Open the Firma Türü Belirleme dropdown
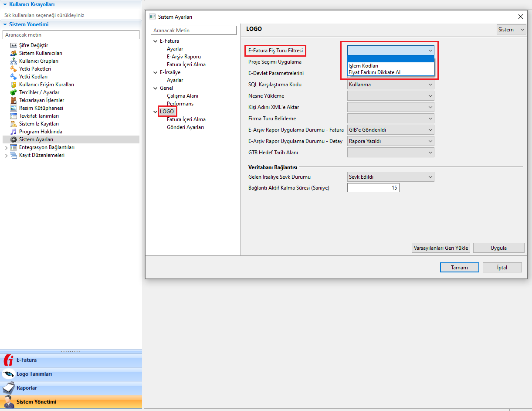 click(391, 119)
